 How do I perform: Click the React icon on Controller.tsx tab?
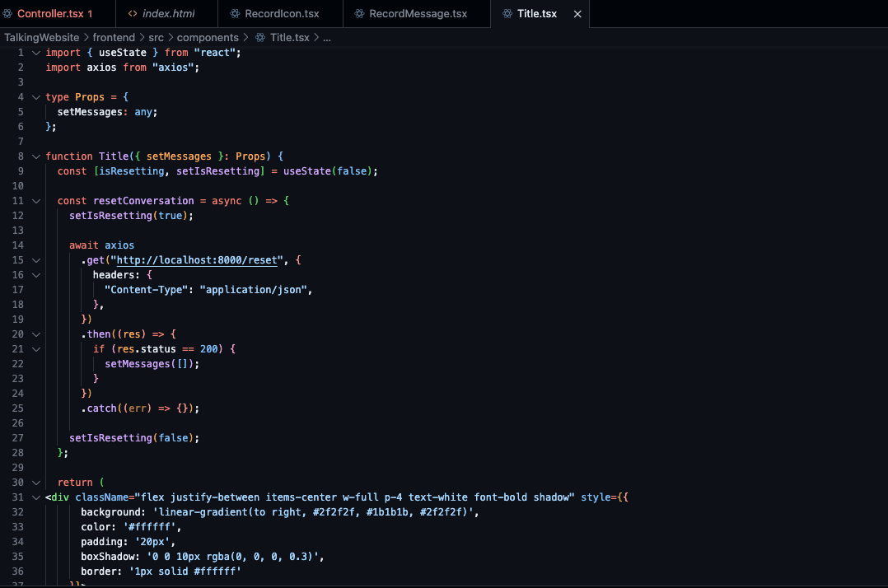7,14
